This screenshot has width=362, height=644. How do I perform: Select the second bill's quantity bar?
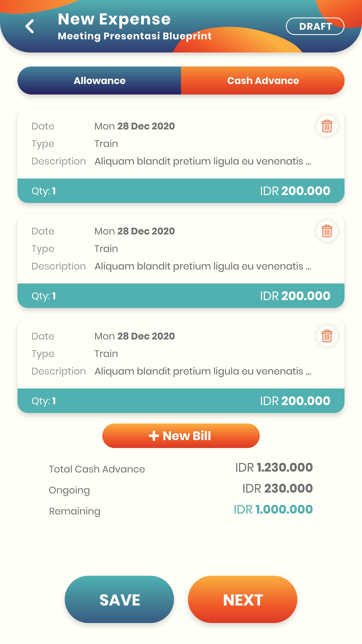pos(181,296)
